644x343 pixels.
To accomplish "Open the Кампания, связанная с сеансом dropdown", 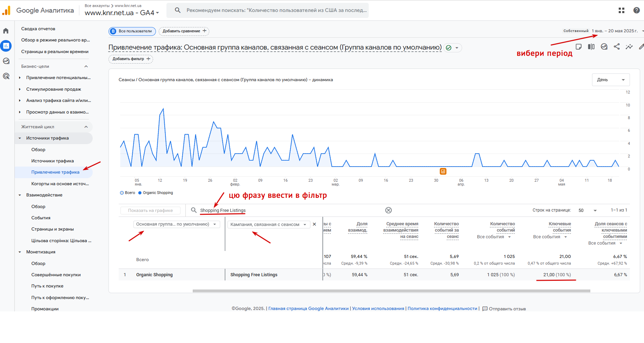I will point(269,225).
